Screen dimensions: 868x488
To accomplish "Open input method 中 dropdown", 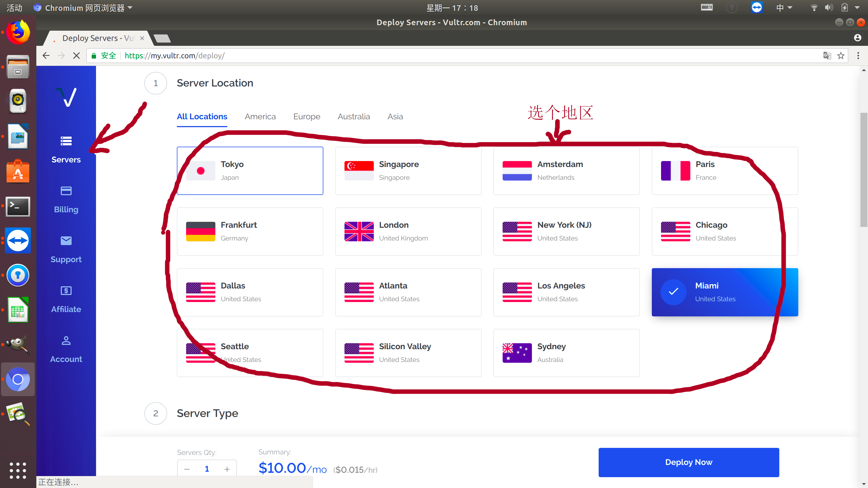I will [784, 7].
